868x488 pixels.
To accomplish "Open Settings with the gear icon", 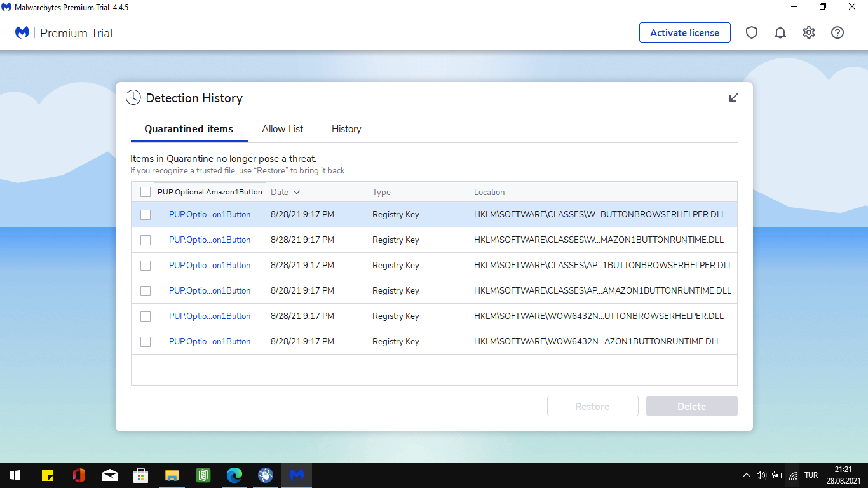I will (x=809, y=32).
